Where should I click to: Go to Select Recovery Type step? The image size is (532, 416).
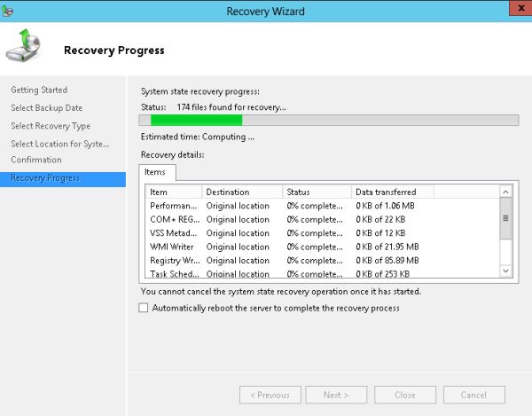coord(51,126)
